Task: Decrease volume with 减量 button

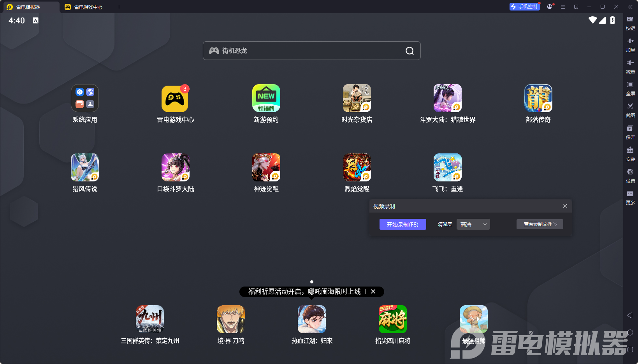Action: pos(630,67)
